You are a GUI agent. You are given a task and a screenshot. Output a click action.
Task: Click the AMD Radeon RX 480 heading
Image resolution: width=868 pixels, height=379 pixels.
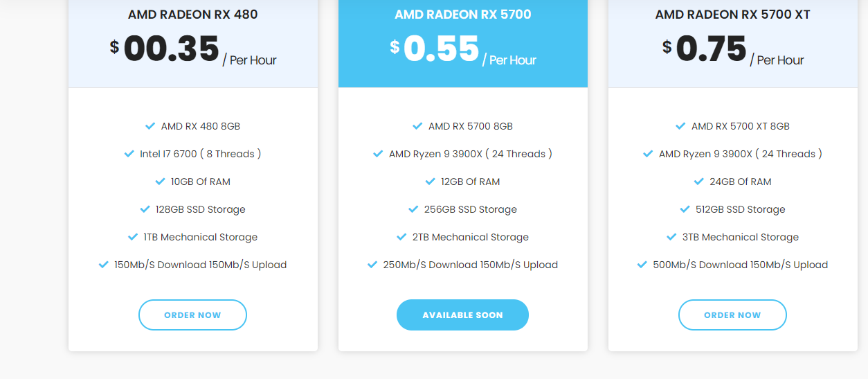coord(192,15)
